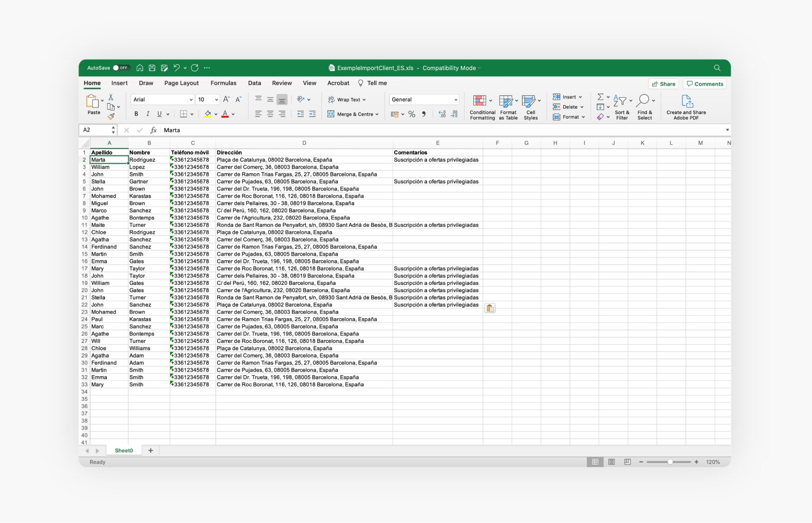Open the Insert tab
The image size is (812, 523).
click(x=119, y=83)
